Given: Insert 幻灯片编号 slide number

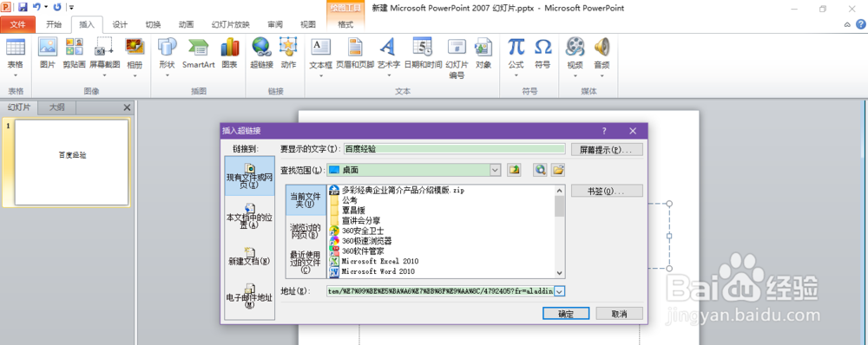Looking at the screenshot, I should click(x=457, y=58).
